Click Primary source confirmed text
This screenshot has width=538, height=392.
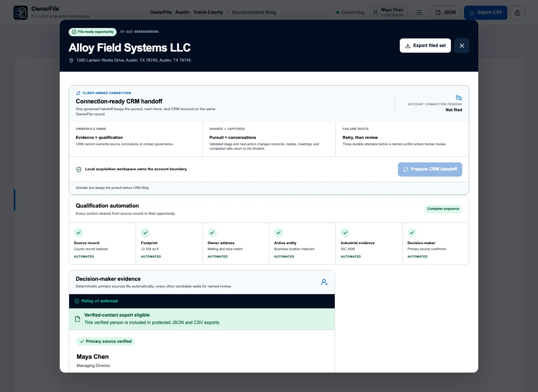point(427,249)
